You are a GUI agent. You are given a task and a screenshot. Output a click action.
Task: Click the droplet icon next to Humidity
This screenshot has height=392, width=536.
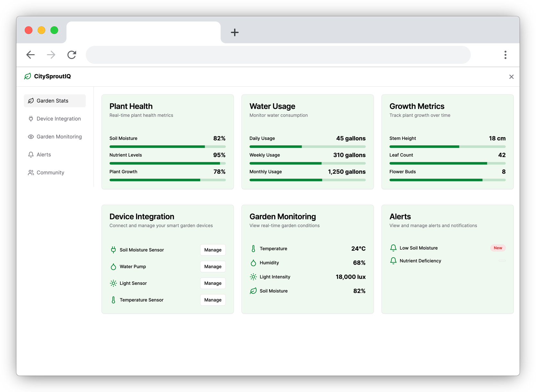coord(253,263)
